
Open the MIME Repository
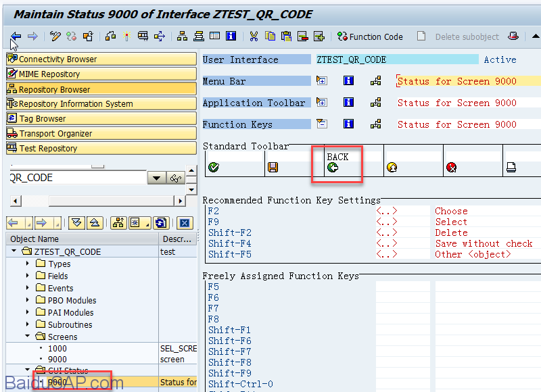tap(101, 74)
